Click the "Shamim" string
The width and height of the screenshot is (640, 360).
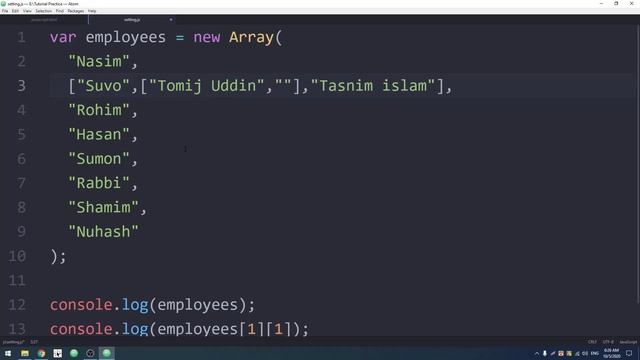click(x=104, y=207)
